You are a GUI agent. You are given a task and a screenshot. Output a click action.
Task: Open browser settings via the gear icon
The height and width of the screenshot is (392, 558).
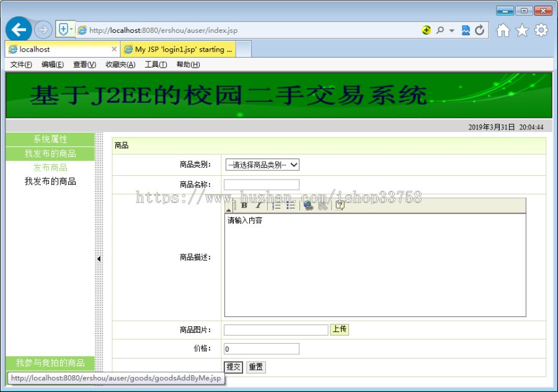pos(541,30)
